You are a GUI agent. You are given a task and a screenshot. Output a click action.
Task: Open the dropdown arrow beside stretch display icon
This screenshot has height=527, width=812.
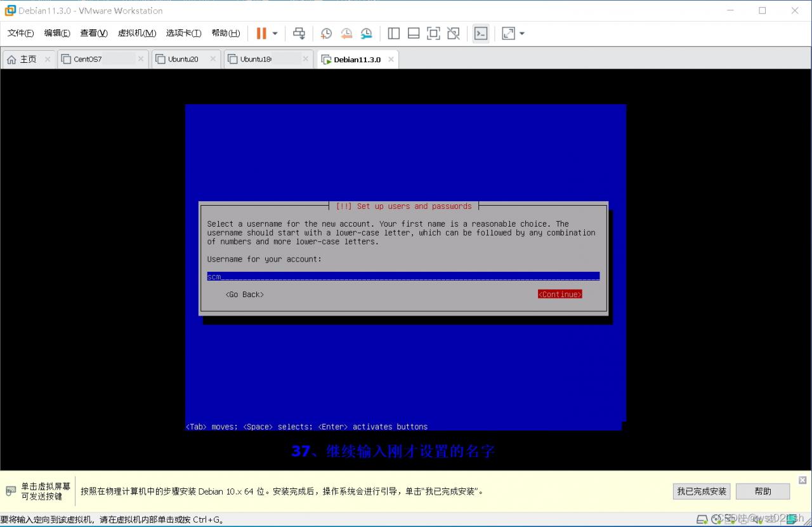coord(522,34)
